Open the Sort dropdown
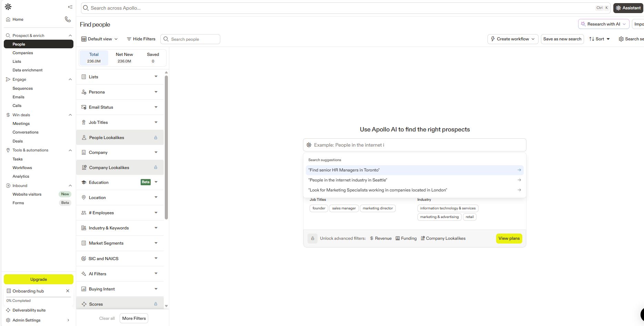This screenshot has height=326, width=644. coord(600,39)
